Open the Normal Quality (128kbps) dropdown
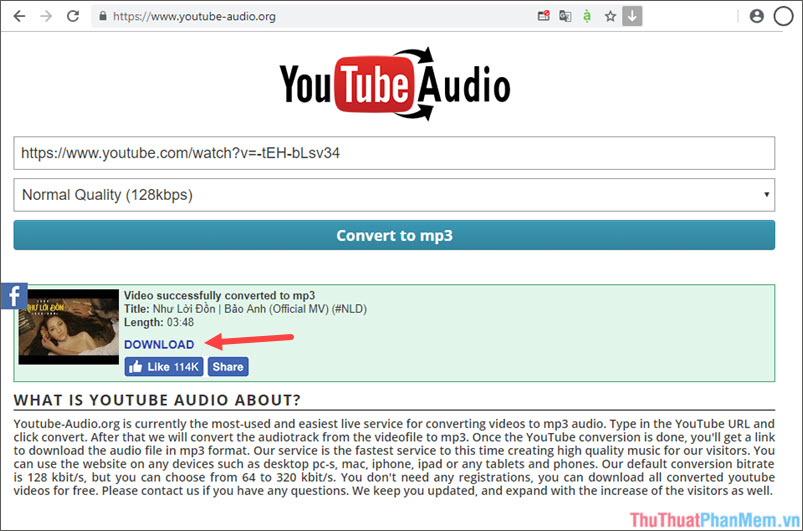The height and width of the screenshot is (531, 803). (394, 195)
